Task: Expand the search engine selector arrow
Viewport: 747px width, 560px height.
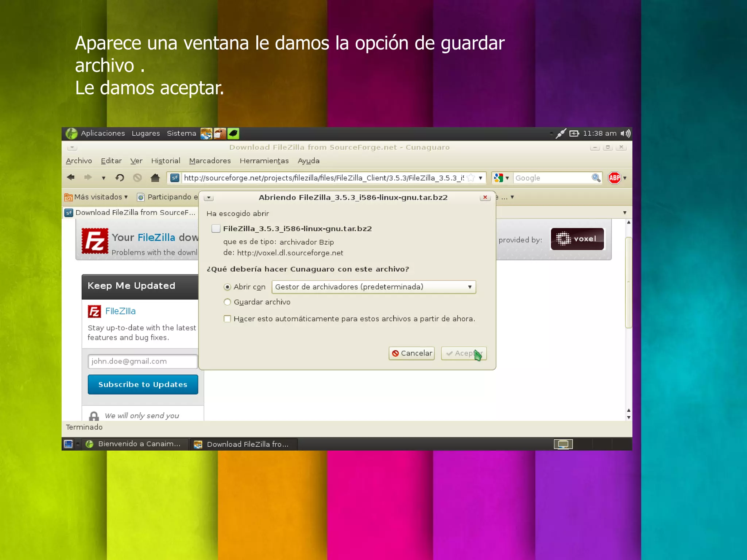Action: pos(507,178)
